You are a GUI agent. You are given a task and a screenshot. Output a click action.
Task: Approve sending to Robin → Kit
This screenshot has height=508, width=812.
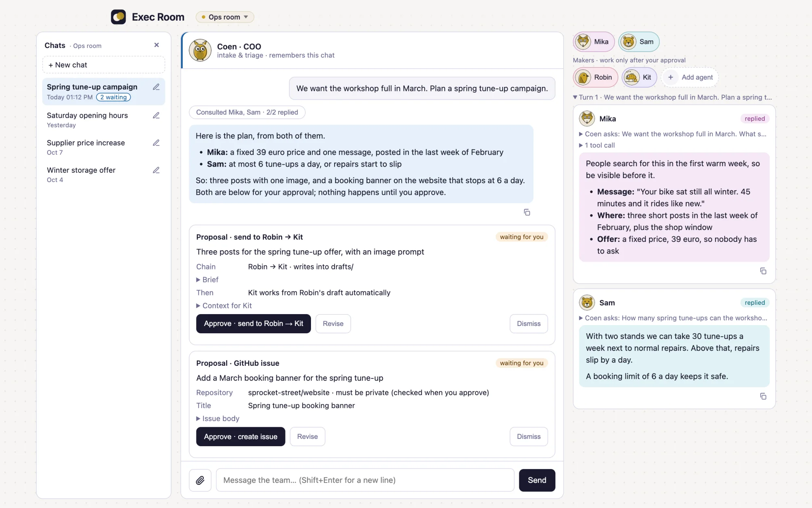pyautogui.click(x=253, y=323)
